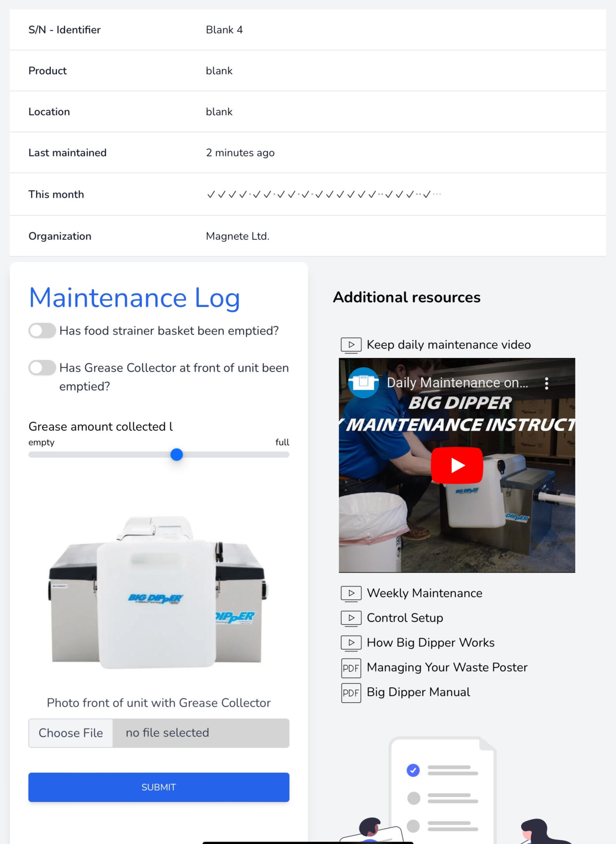The image size is (616, 844).
Task: Click the Maintenance Log heading
Action: point(134,298)
